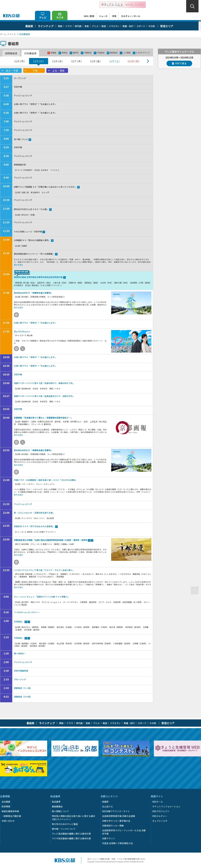
Task: Open X (Twitter) icon for 京都画報
Action: (x=23, y=442)
